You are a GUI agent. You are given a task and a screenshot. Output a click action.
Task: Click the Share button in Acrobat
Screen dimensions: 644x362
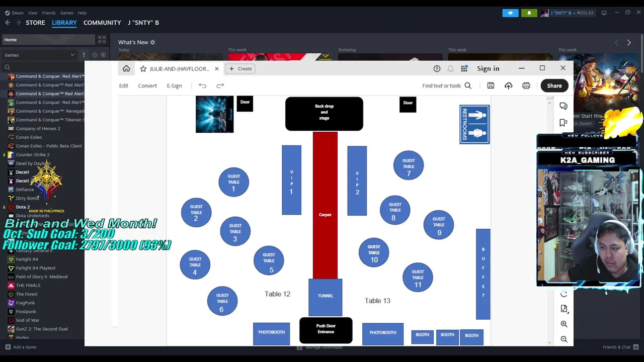[x=554, y=85]
